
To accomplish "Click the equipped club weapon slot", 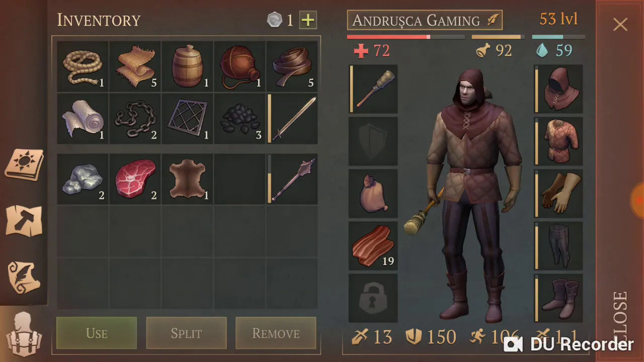I will tap(373, 89).
